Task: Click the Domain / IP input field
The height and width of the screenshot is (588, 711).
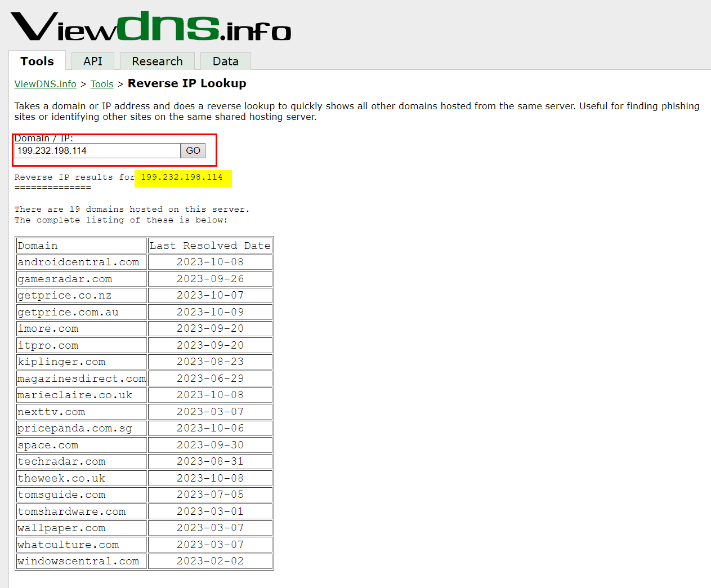Action: click(x=97, y=150)
